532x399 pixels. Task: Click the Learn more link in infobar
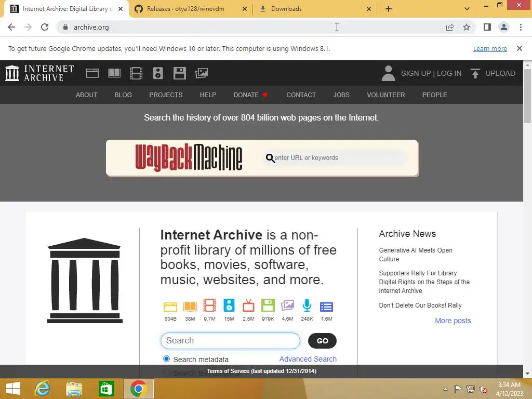pyautogui.click(x=490, y=48)
